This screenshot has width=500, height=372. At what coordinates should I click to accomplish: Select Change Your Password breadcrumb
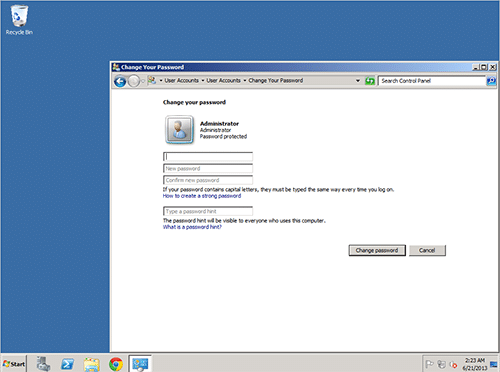(x=276, y=81)
